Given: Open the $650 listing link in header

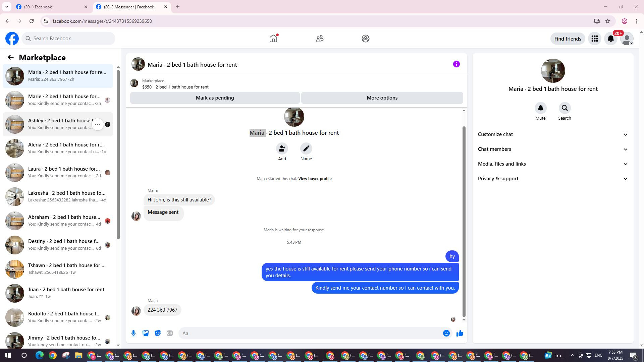Looking at the screenshot, I should tap(175, 87).
